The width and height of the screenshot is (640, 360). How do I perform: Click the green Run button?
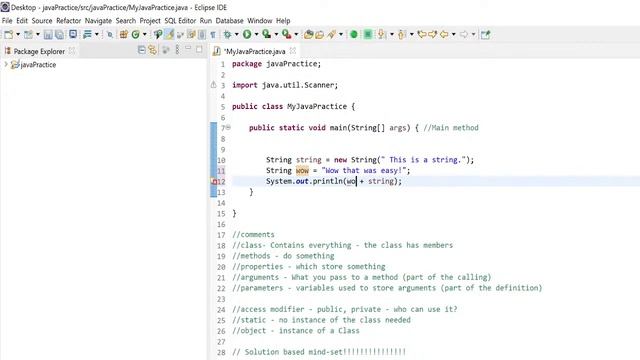click(x=247, y=35)
